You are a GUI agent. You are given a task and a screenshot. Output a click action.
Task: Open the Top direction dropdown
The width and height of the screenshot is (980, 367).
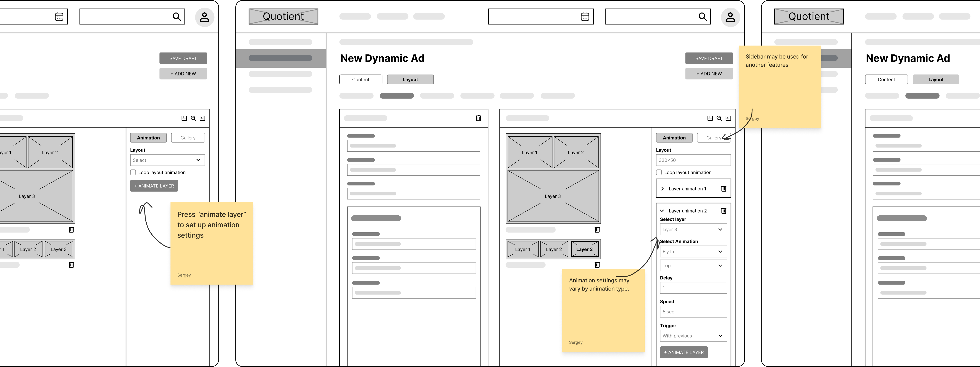point(693,265)
